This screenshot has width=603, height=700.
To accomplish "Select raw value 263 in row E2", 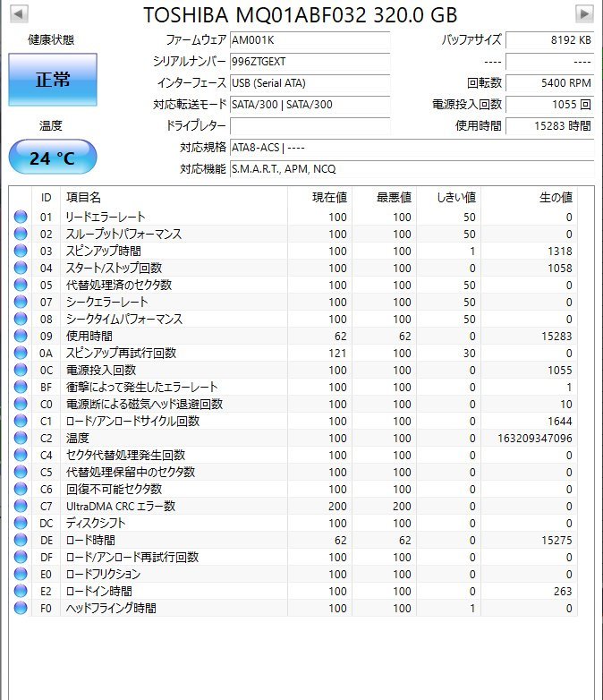I will (563, 592).
